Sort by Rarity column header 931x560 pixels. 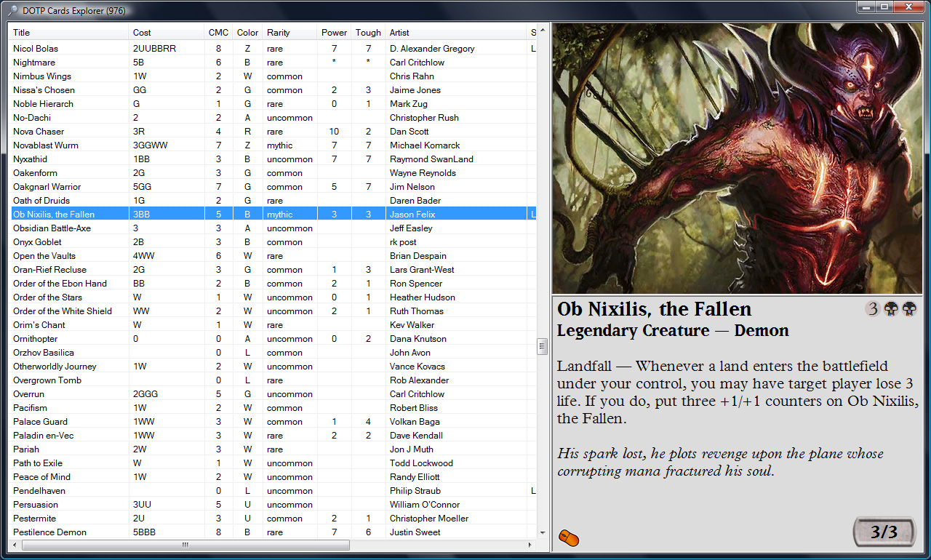pyautogui.click(x=289, y=33)
